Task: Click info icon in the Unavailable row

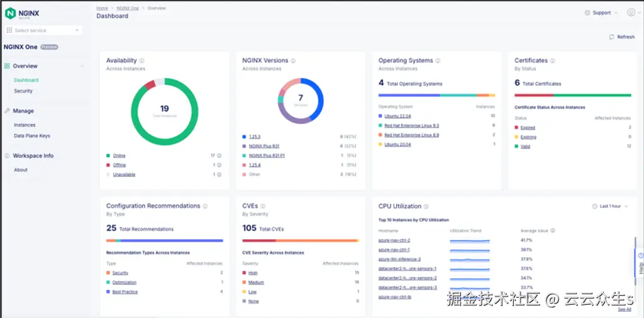Action: (219, 174)
